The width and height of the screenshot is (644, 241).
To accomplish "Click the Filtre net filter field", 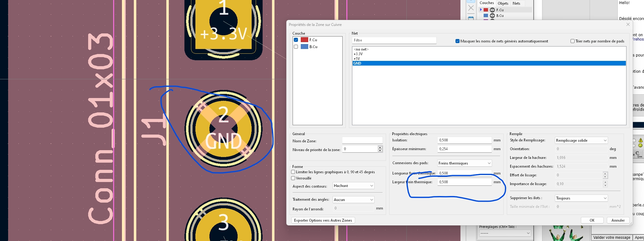I will coord(394,40).
